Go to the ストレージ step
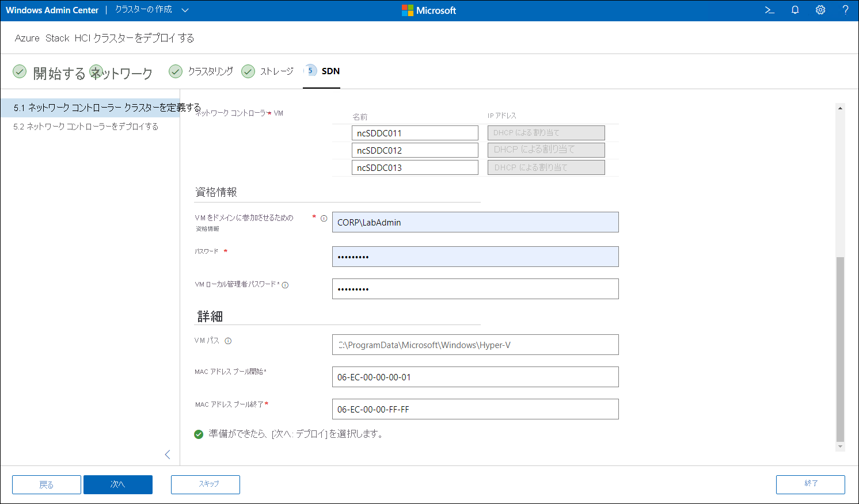The height and width of the screenshot is (504, 859). pyautogui.click(x=277, y=71)
